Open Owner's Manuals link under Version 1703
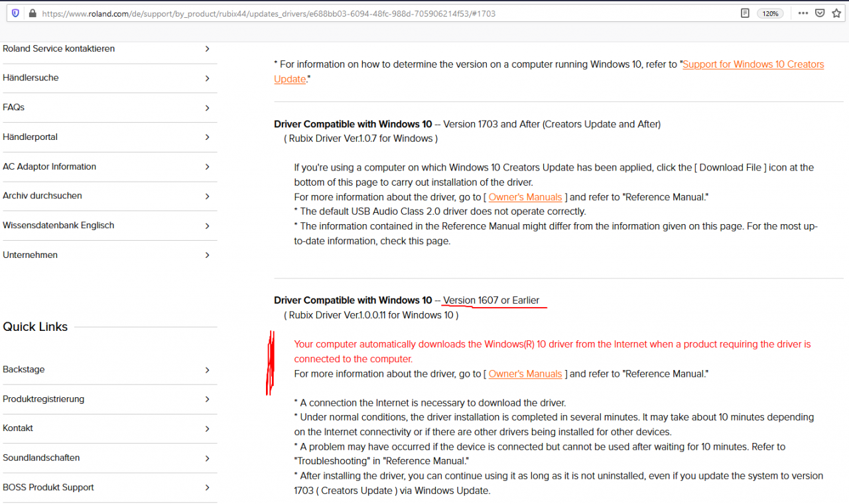 pyautogui.click(x=525, y=197)
